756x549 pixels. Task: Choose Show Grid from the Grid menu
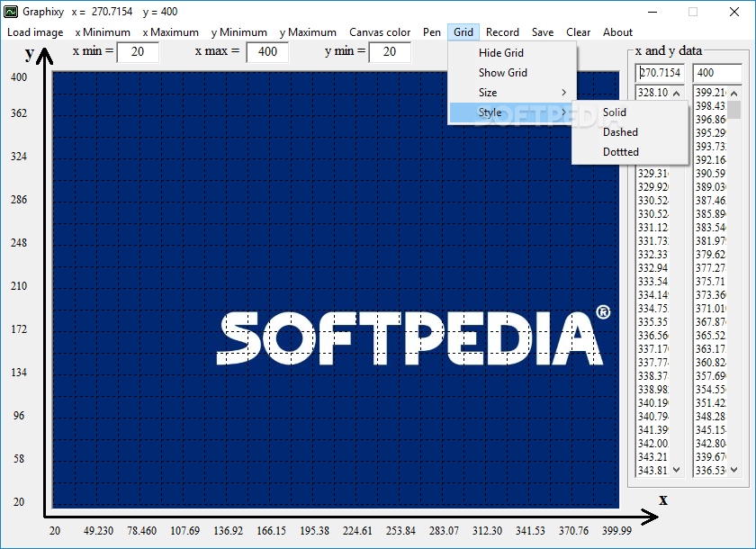[512, 73]
